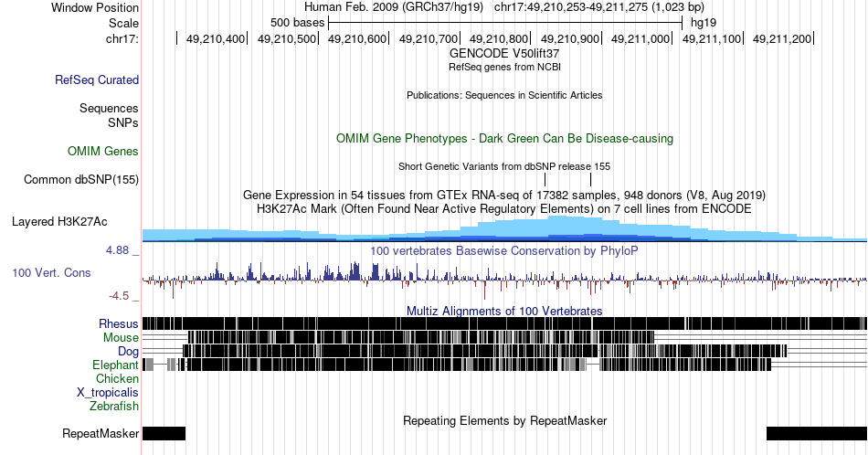Click the 100 Vert. Cons label
The width and height of the screenshot is (868, 455).
51,272
